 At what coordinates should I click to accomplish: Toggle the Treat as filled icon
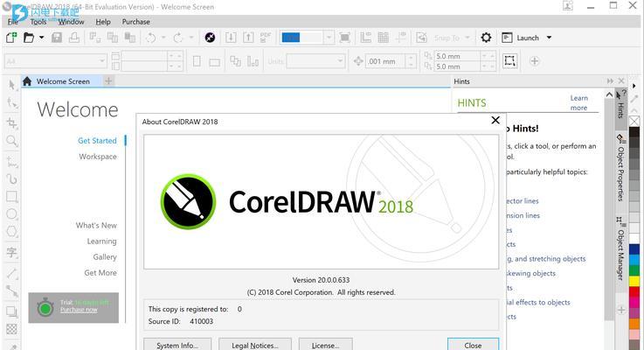[x=510, y=61]
